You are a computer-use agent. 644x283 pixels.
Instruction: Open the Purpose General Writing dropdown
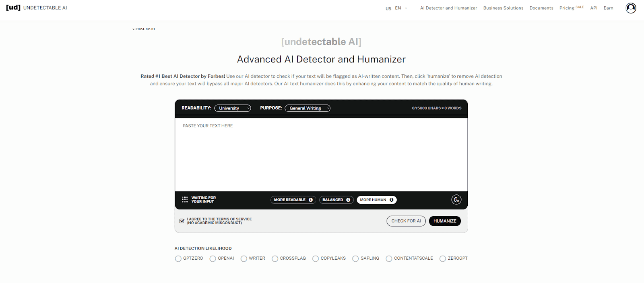pyautogui.click(x=308, y=108)
